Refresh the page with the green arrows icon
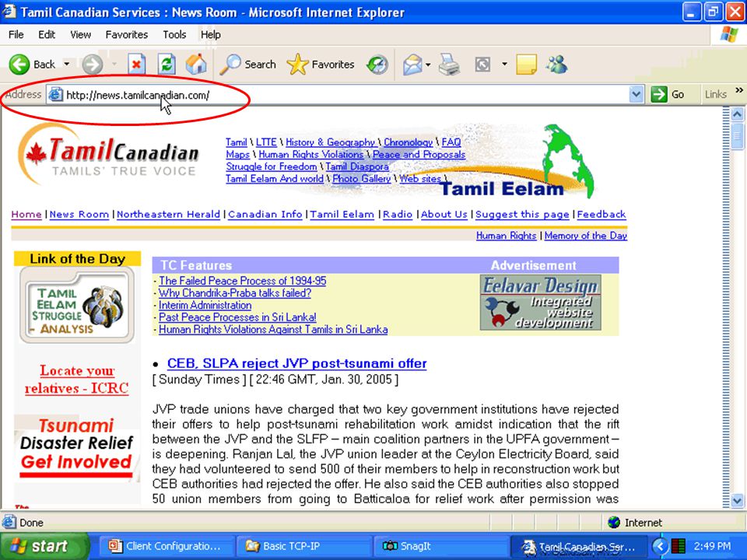 point(167,65)
